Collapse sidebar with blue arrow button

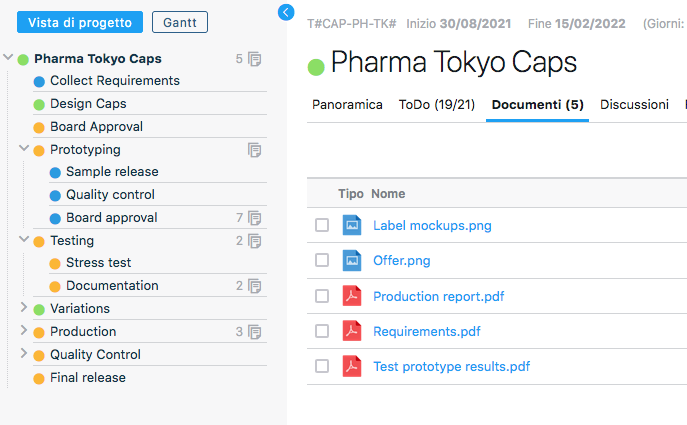(286, 12)
